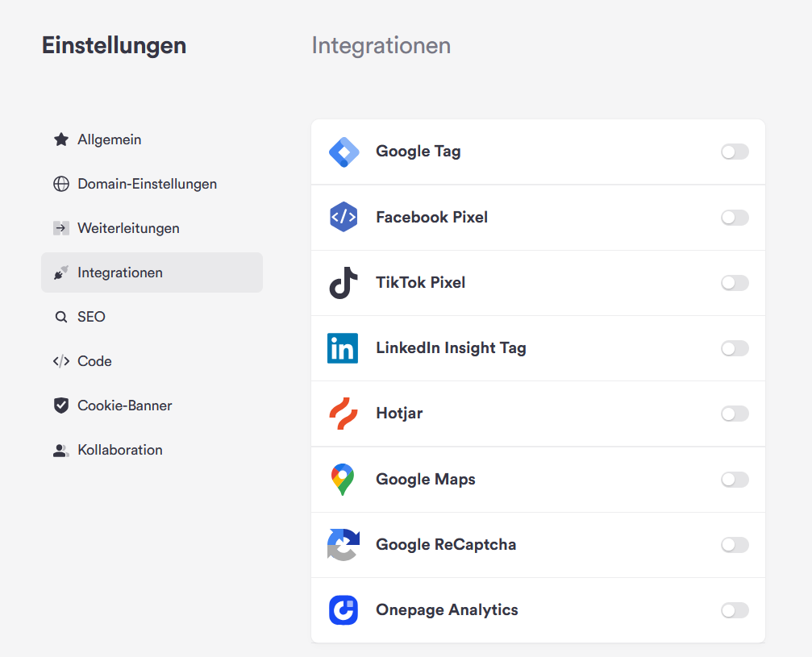Turn on Google ReCaptcha switch
812x657 pixels.
pos(735,545)
